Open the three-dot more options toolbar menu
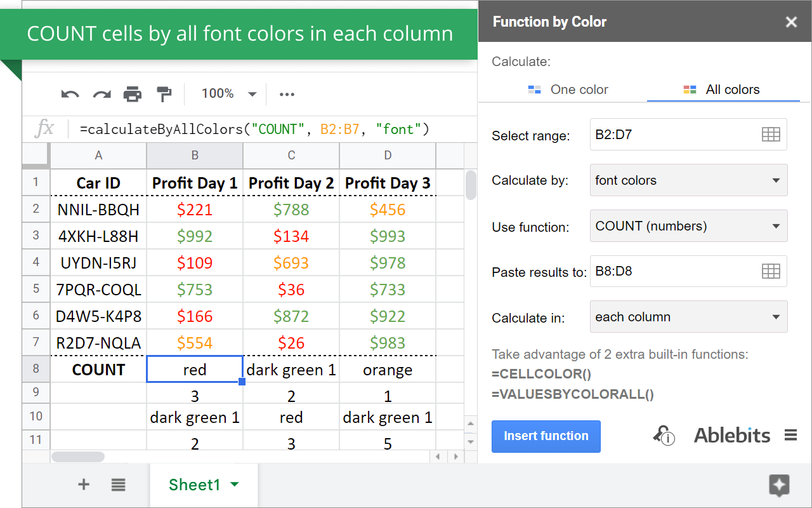The height and width of the screenshot is (508, 812). pos(287,94)
